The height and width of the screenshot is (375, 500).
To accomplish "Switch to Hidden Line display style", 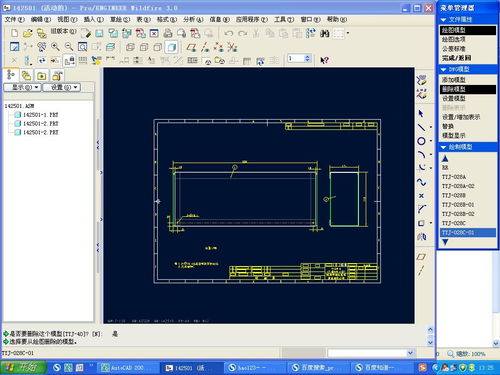I will tap(144, 47).
